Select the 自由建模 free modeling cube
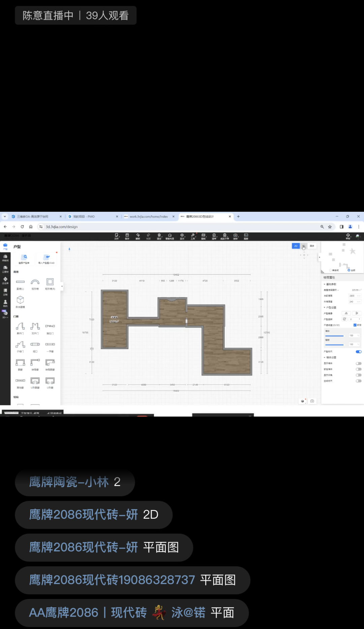364x629 pixels. 20,300
